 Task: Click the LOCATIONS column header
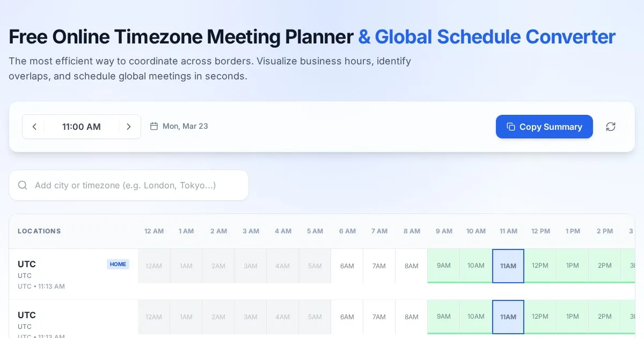(x=39, y=231)
